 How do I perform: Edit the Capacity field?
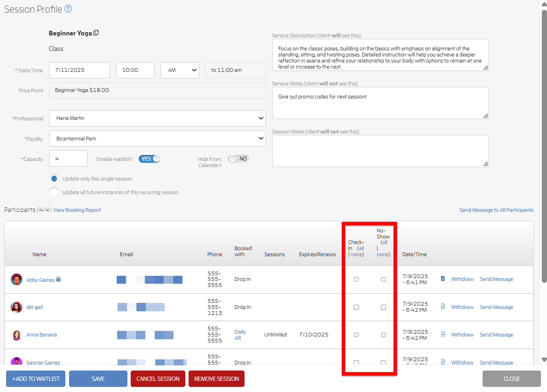[x=68, y=159]
